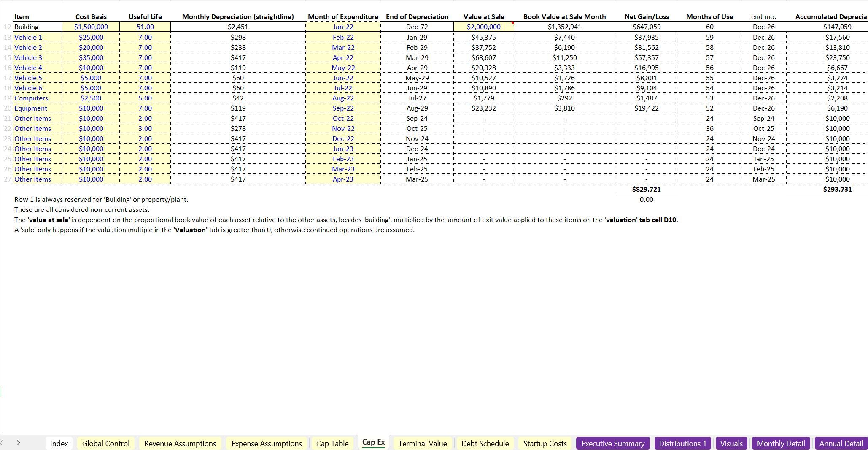Open the Index sheet tab
The image size is (868, 450).
(x=59, y=443)
